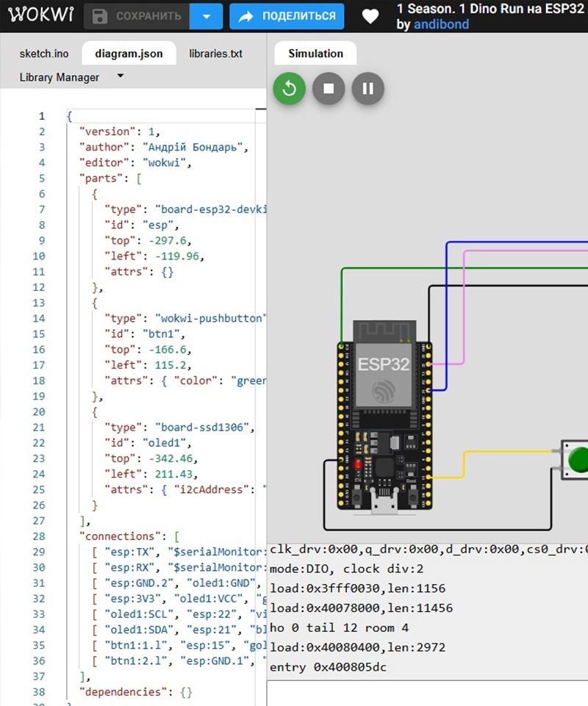The width and height of the screenshot is (588, 706).
Task: Click the ESP32 left reset button
Action: point(357,497)
